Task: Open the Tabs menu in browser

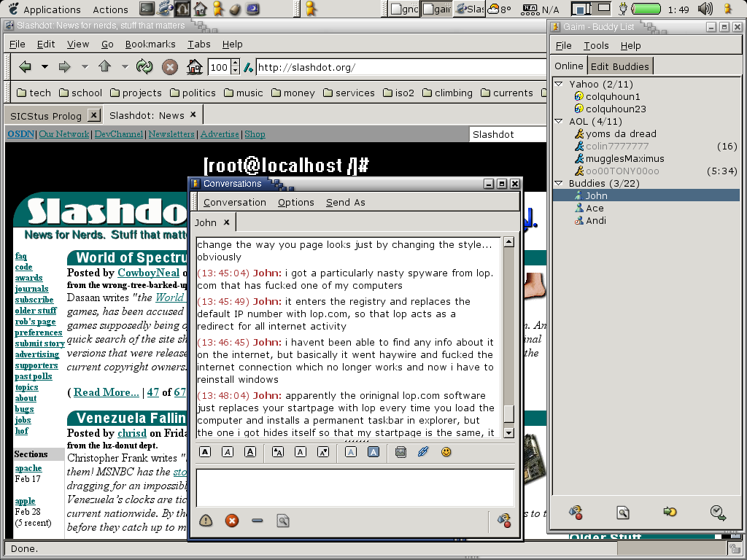Action: click(x=198, y=44)
